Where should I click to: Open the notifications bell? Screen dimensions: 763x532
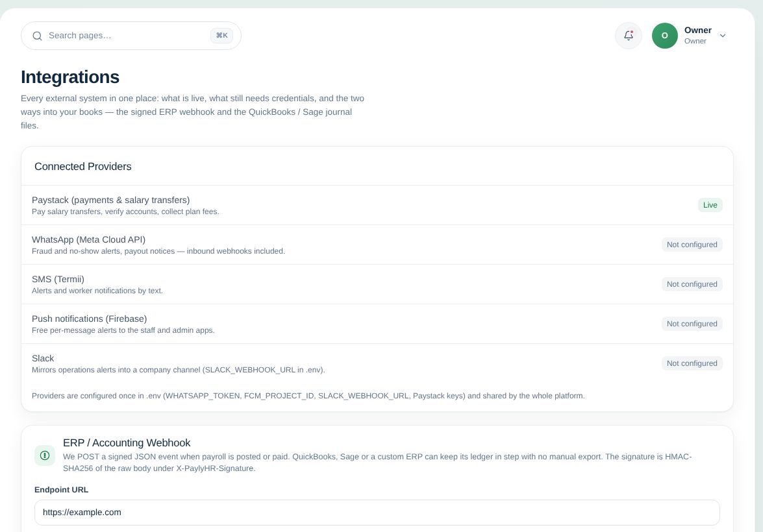pos(628,36)
